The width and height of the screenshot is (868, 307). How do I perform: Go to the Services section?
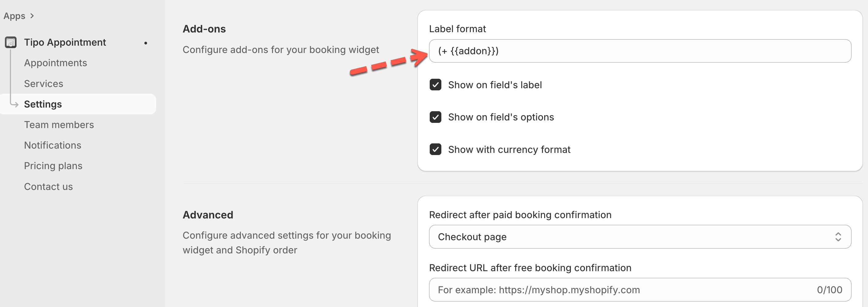tap(43, 83)
